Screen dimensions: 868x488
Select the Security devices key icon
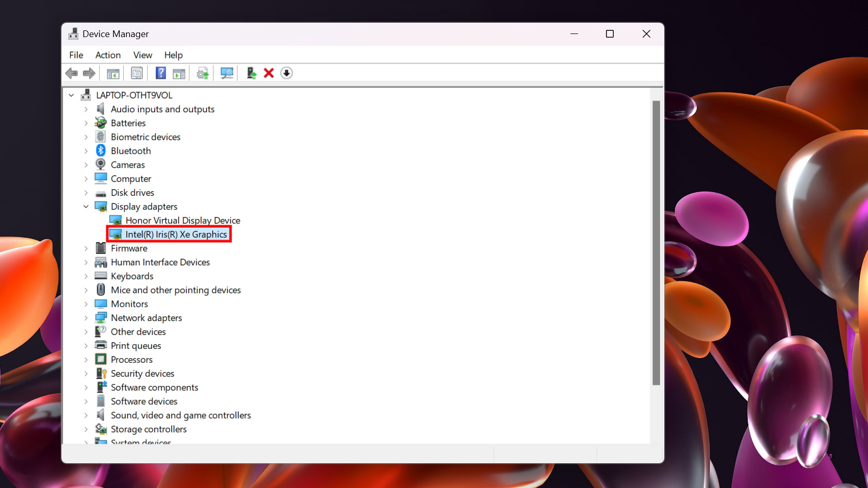click(101, 373)
